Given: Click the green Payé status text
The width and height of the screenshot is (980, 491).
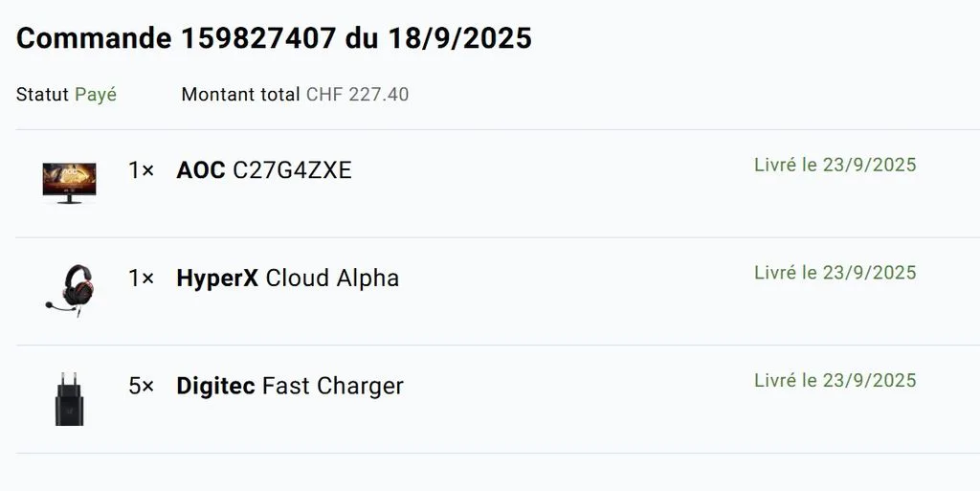Looking at the screenshot, I should [x=96, y=95].
